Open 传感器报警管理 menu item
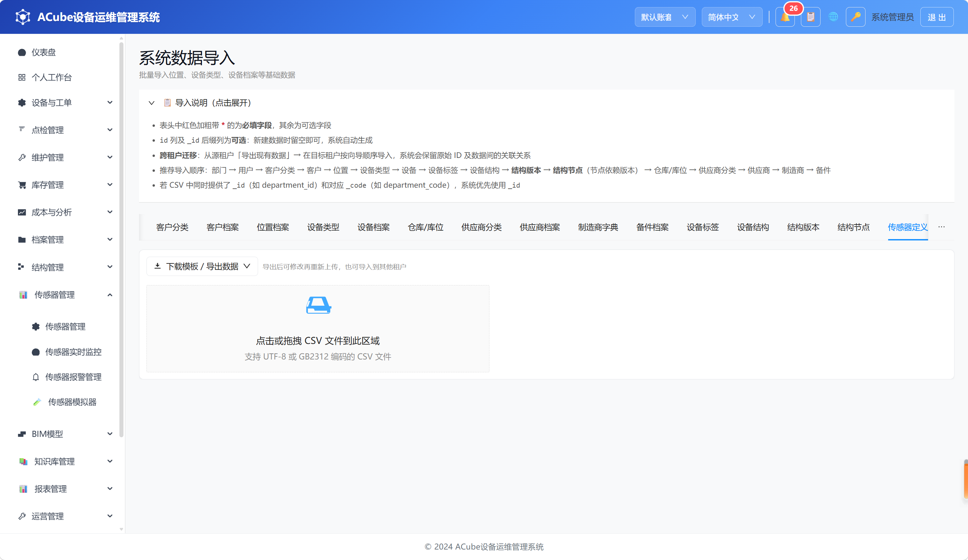 (73, 377)
